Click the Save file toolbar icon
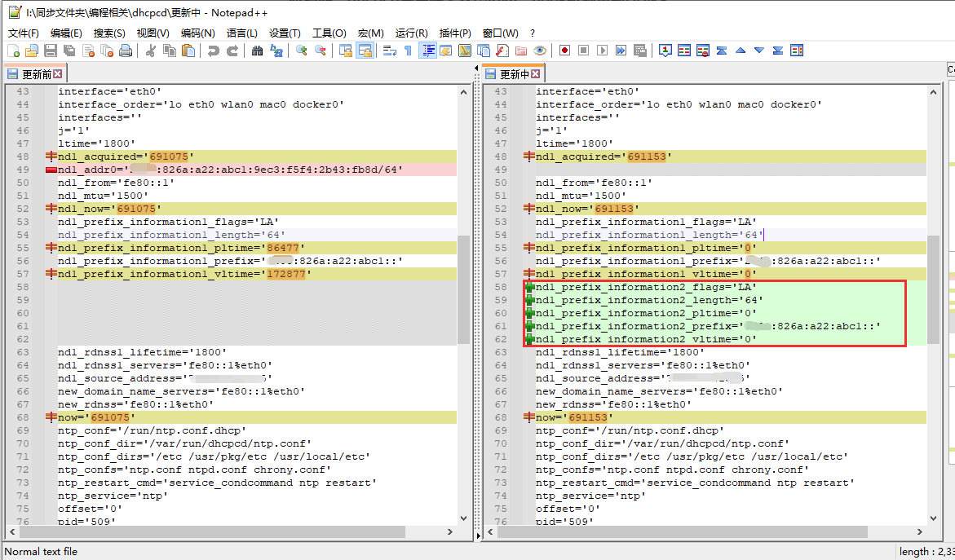Image resolution: width=955 pixels, height=560 pixels. [x=51, y=51]
